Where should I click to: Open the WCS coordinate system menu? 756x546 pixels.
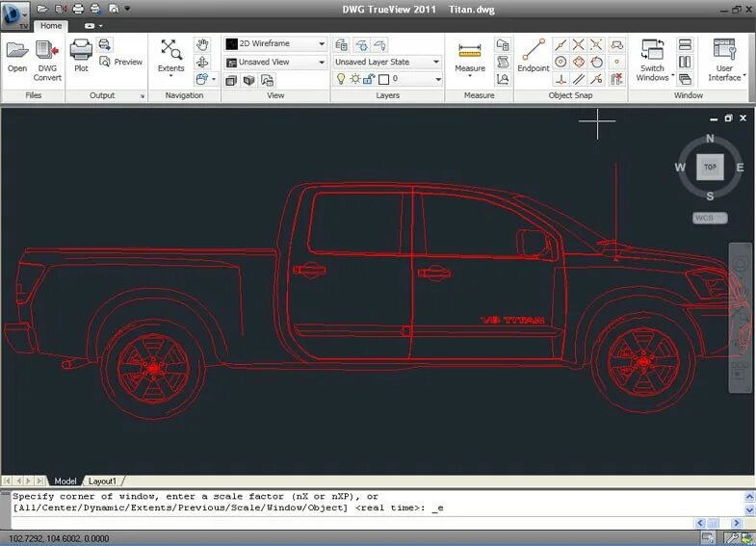710,219
